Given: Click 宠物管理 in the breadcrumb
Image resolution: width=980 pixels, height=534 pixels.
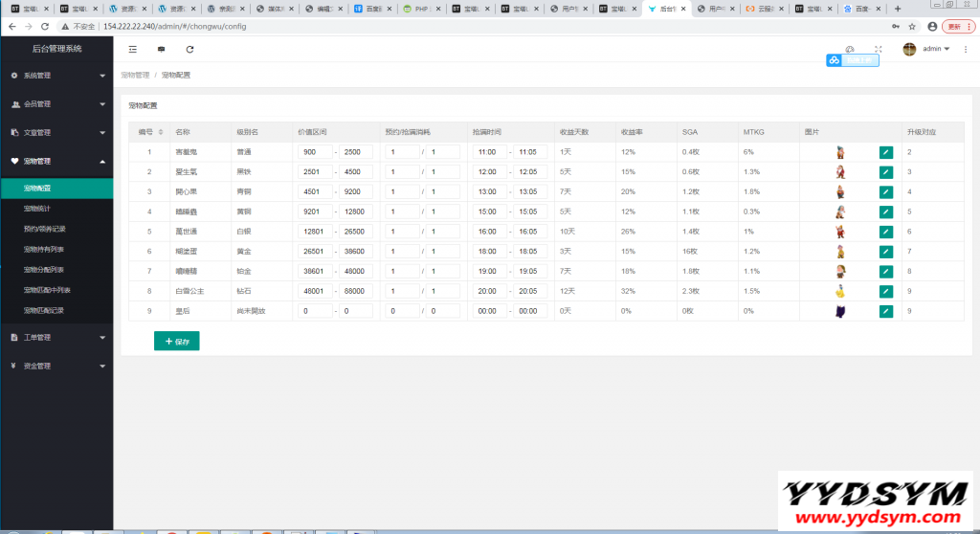Looking at the screenshot, I should (x=135, y=75).
